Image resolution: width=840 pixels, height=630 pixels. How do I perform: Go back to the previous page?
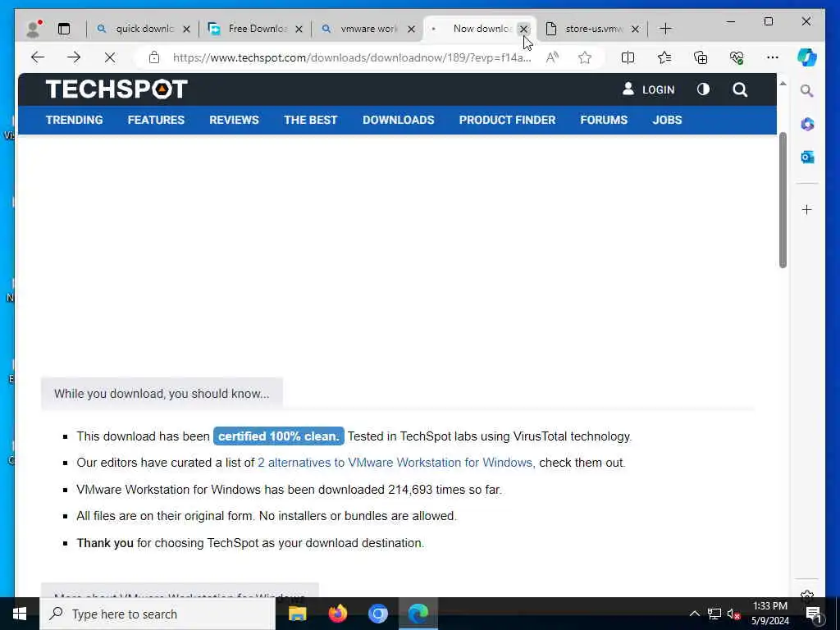(38, 57)
